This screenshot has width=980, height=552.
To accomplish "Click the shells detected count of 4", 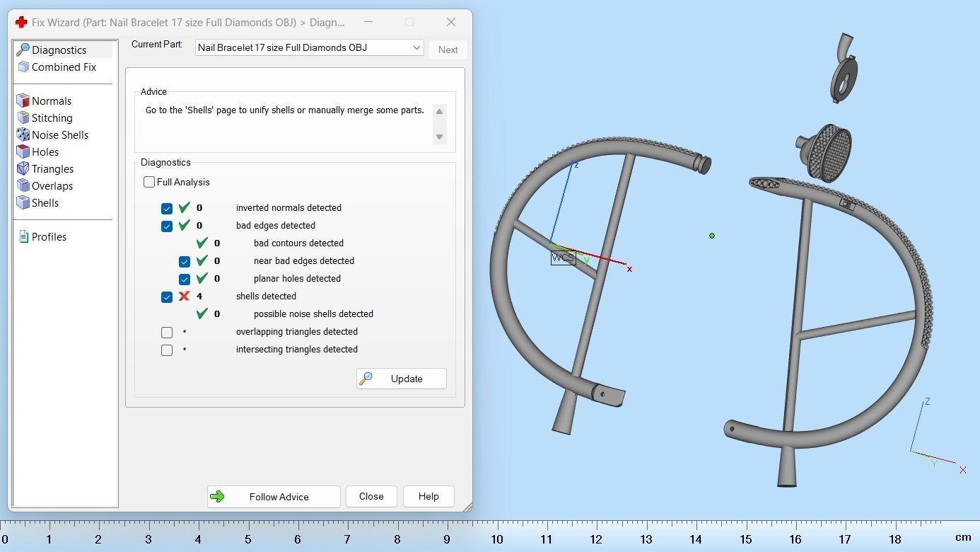I will coord(199,296).
